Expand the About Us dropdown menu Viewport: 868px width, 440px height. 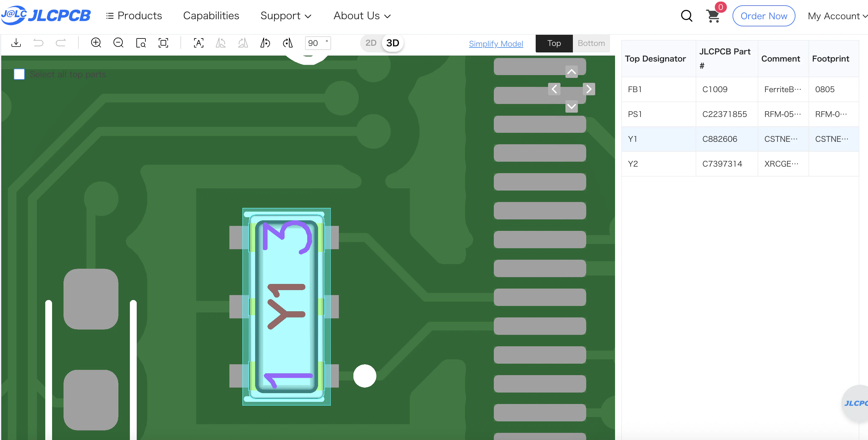point(362,16)
